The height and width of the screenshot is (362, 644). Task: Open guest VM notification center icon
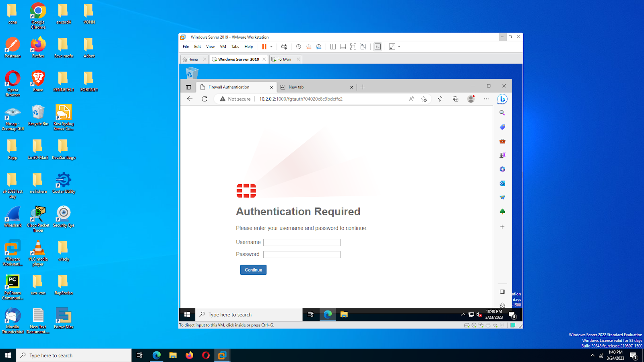(512, 315)
